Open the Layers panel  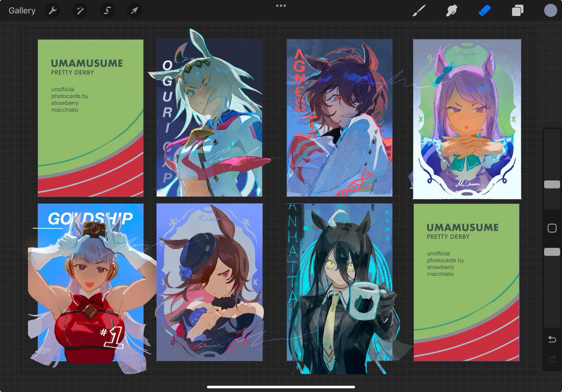518,10
